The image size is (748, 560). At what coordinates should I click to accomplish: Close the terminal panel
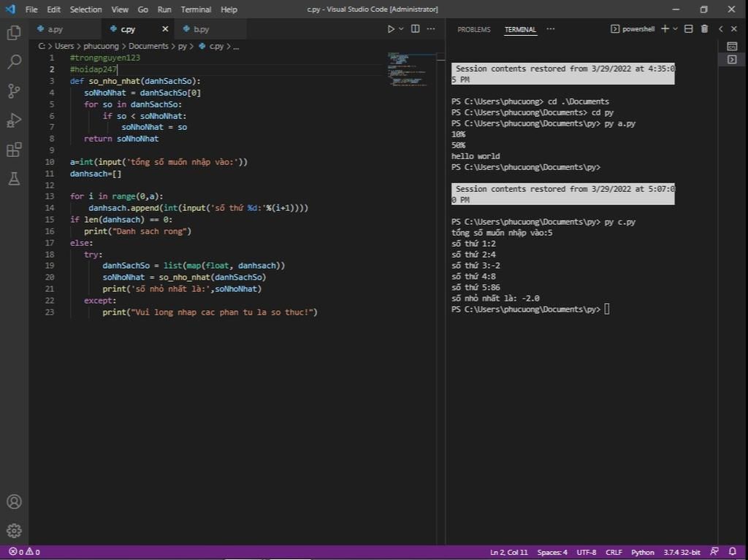[734, 29]
